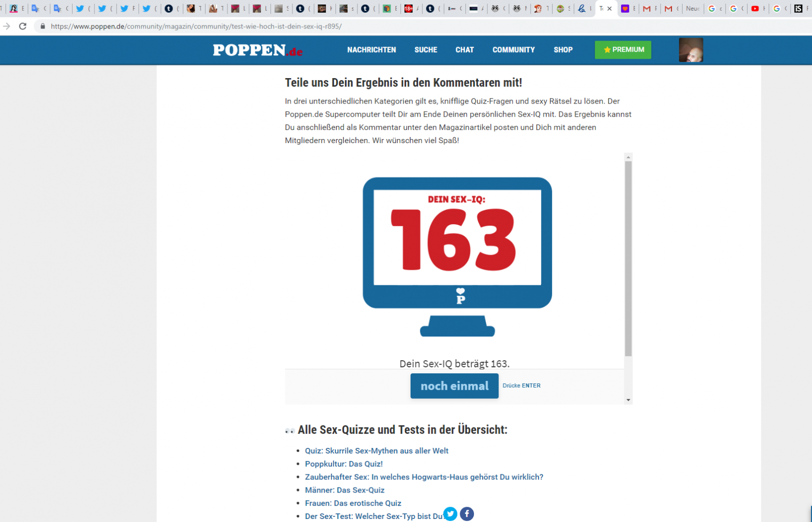Switch to the YouTube tab
The height and width of the screenshot is (522, 812).
tap(755, 9)
